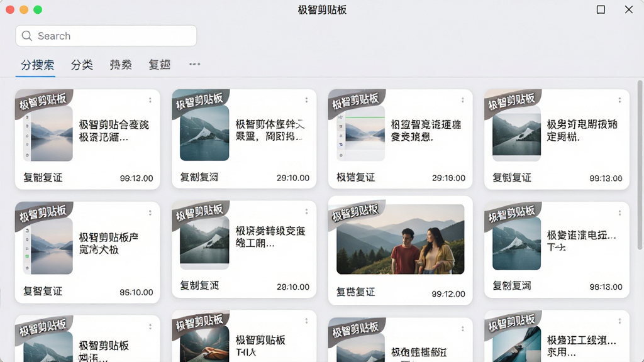Open the options menu on the T-I大 card
This screenshot has height=362, width=644.
coord(306,321)
